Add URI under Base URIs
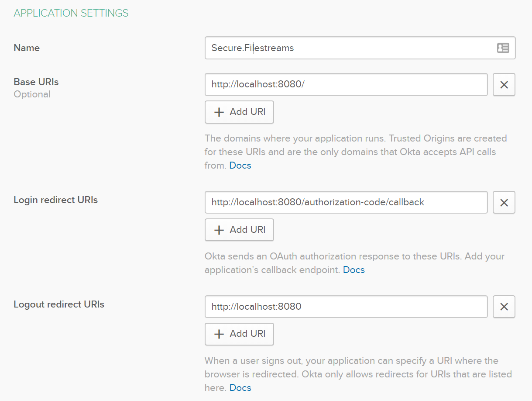This screenshot has height=401, width=532. point(239,112)
